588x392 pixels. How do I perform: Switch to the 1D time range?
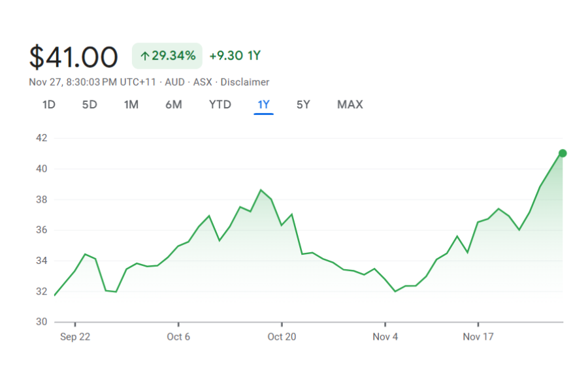coord(48,105)
